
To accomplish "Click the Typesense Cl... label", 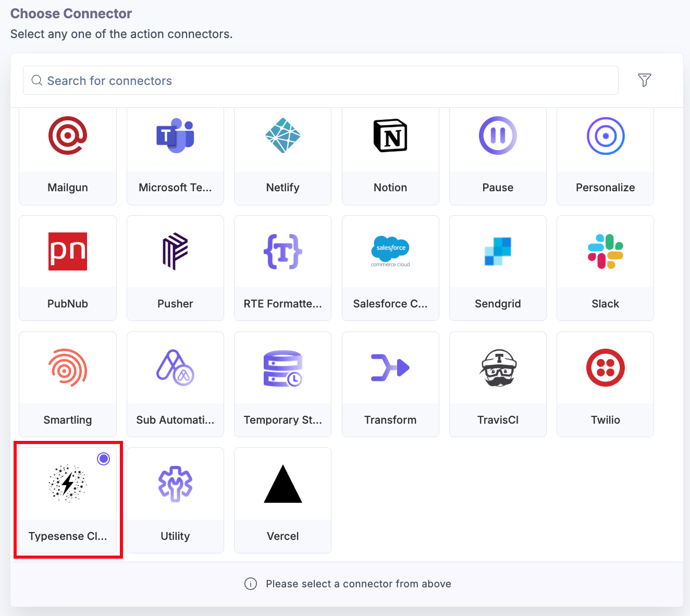I will pos(68,536).
